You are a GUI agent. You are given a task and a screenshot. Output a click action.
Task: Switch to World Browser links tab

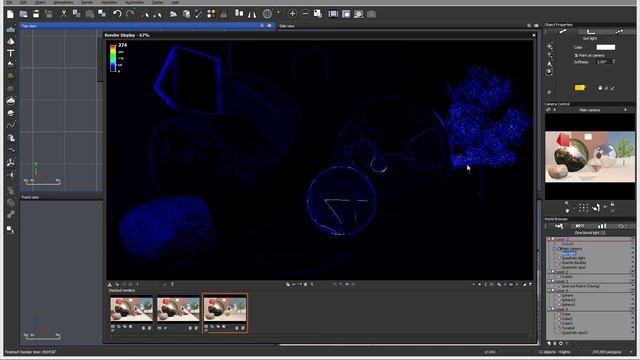(x=623, y=226)
